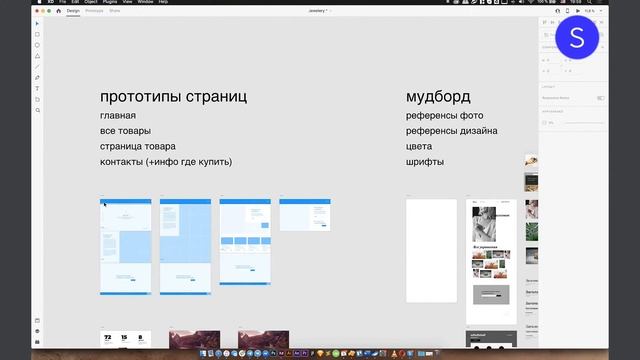Click the first align icon in the right panel
Screen dimensions: 640x360
point(544,22)
